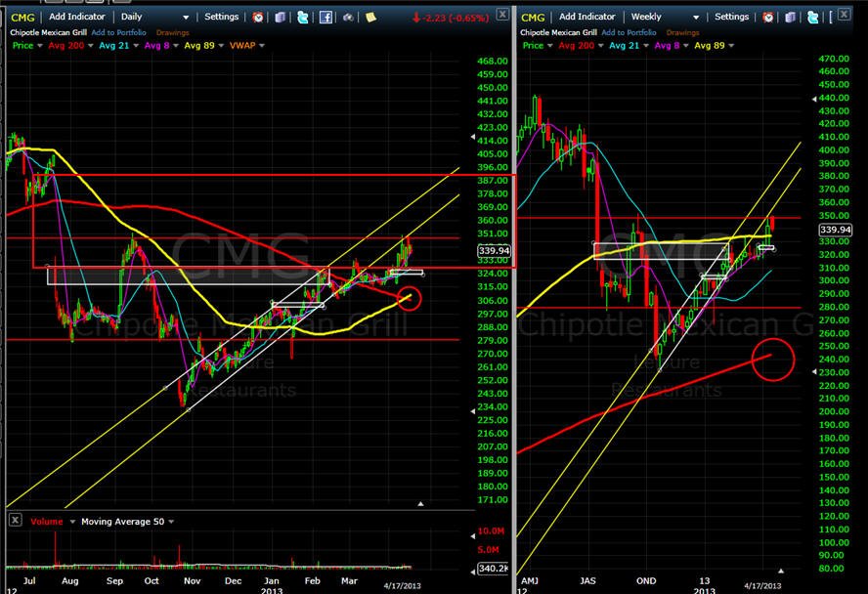Image resolution: width=868 pixels, height=594 pixels.
Task: Click the Nov label on Daily time axis
Action: (x=193, y=580)
